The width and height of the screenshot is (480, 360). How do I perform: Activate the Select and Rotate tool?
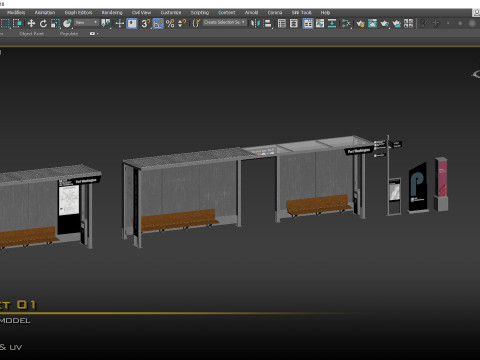coord(43,23)
